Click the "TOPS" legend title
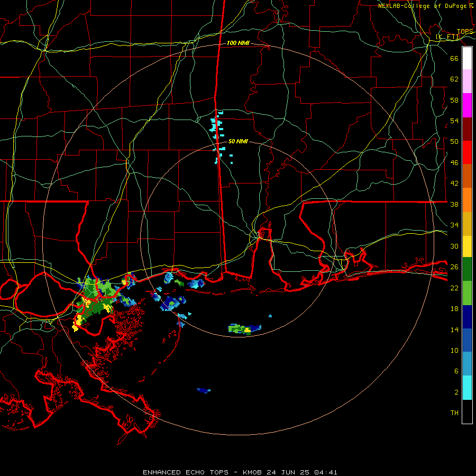Viewport: 476px width, 476px height. 465,32
